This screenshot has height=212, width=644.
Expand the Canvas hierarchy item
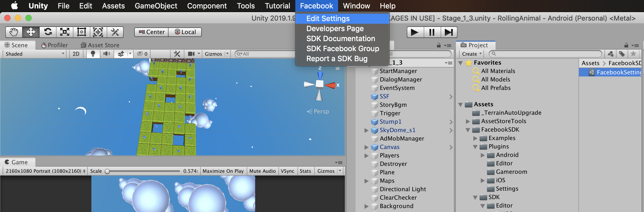[x=366, y=147]
